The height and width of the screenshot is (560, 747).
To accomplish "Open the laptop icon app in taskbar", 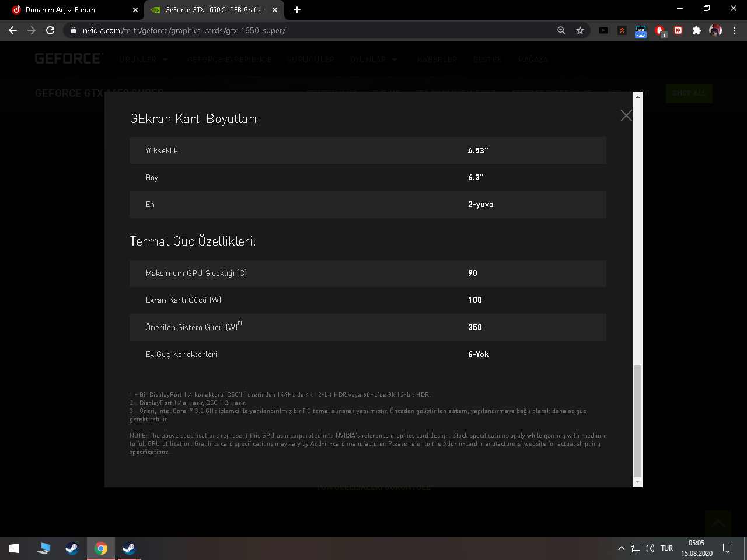I will click(44, 548).
